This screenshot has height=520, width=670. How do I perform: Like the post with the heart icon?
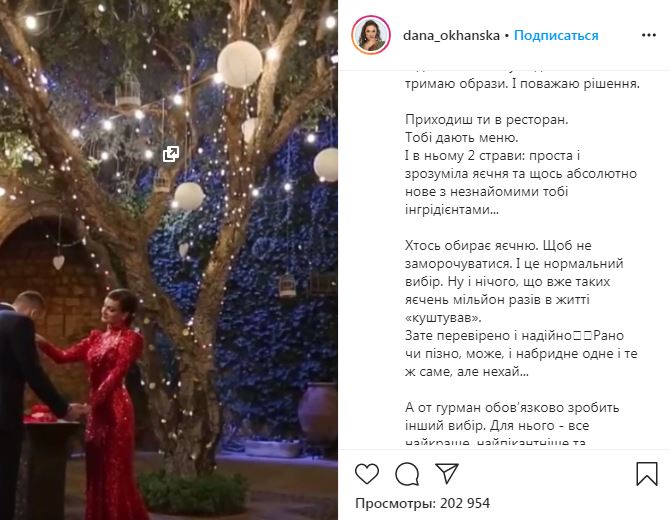(x=367, y=473)
